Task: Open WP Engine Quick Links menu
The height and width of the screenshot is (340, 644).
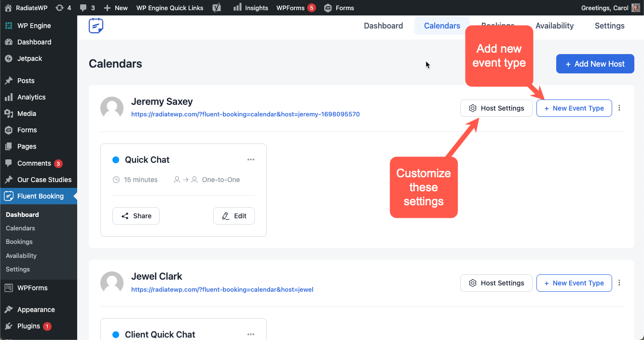Action: click(x=170, y=8)
